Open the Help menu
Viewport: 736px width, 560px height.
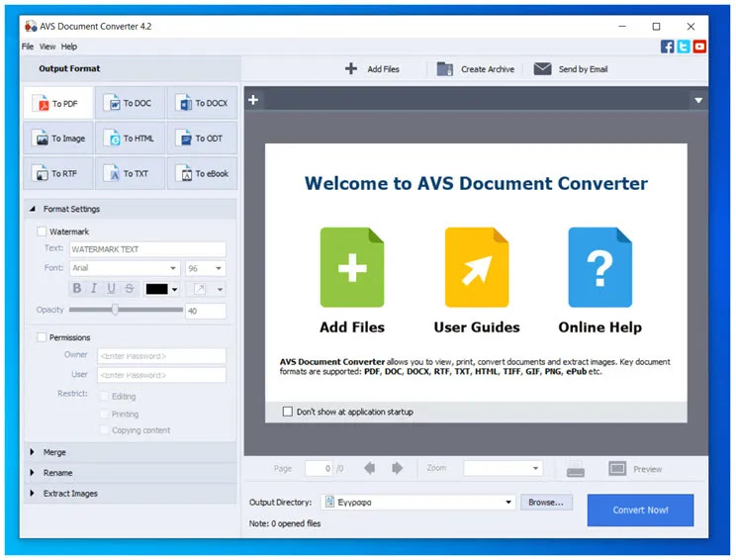[69, 47]
